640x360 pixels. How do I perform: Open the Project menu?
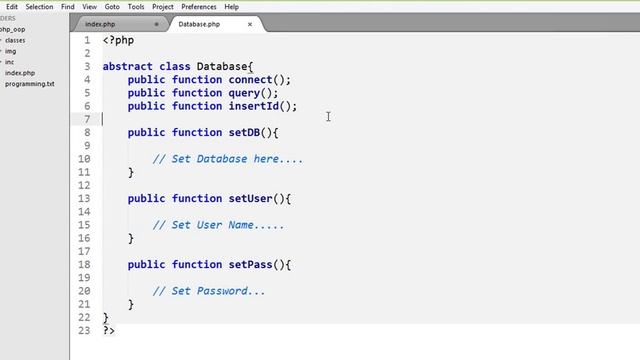162,7
